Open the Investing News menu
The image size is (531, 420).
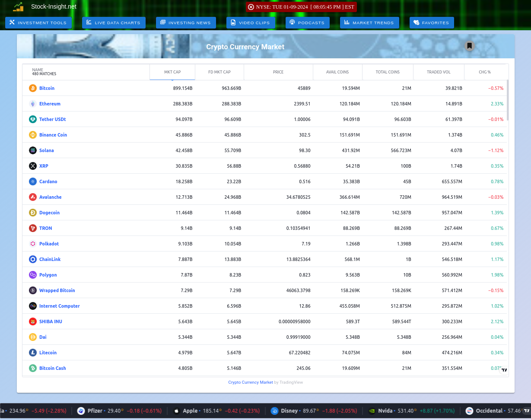(186, 22)
